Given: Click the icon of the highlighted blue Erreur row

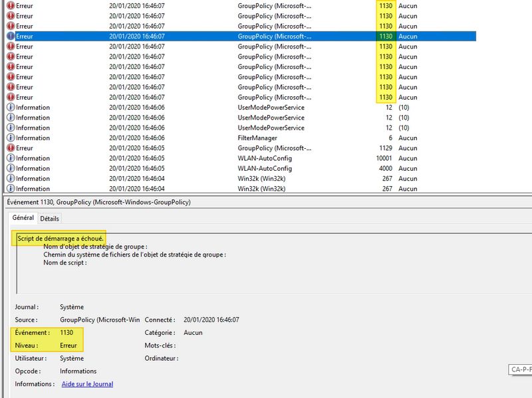Looking at the screenshot, I should [x=11, y=36].
